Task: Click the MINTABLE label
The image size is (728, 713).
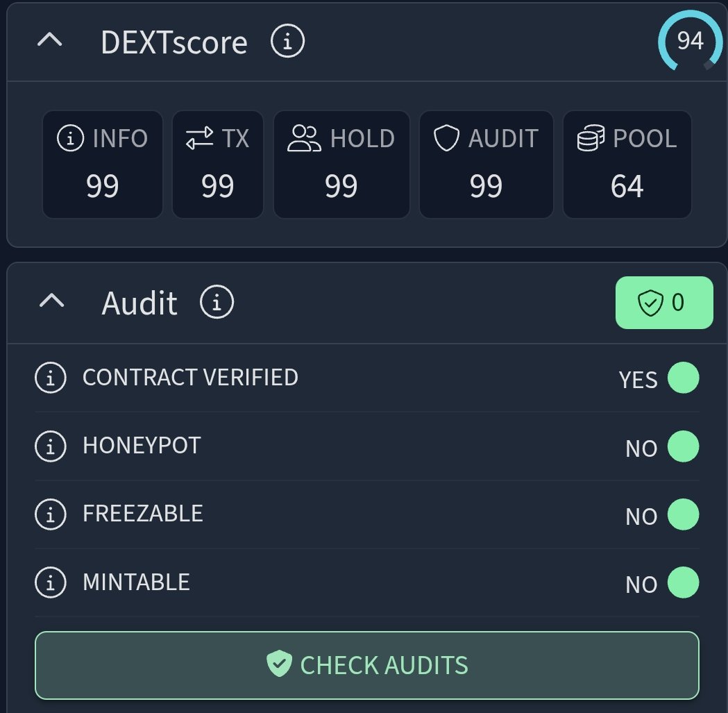Action: click(137, 582)
